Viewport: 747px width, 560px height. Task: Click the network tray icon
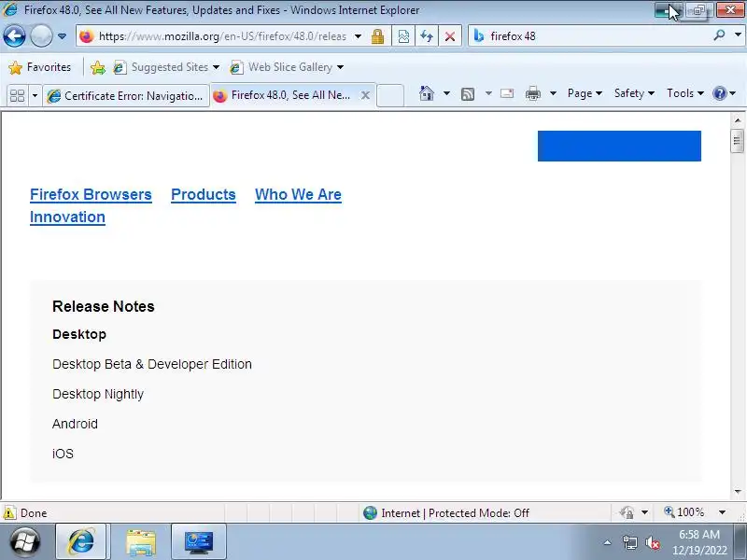pyautogui.click(x=629, y=542)
